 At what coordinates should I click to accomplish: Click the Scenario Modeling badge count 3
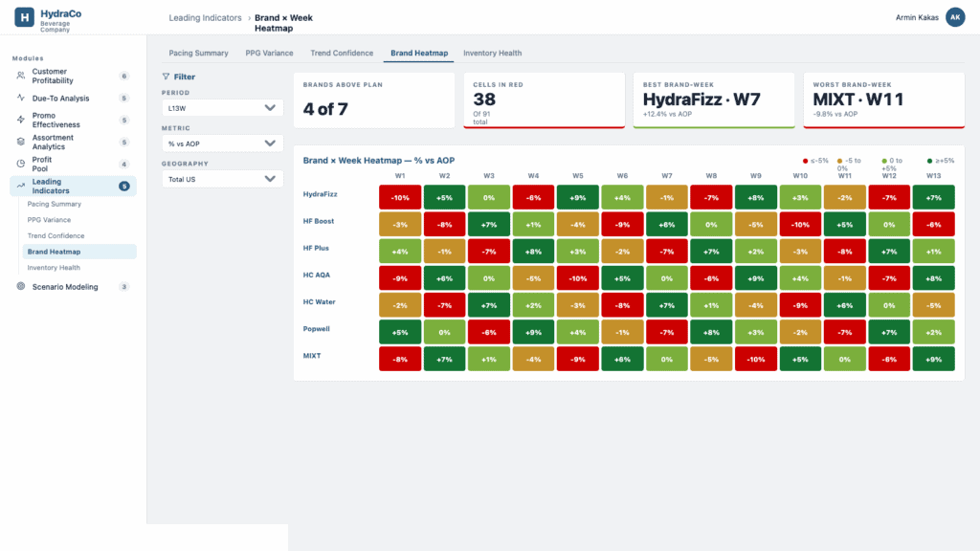[123, 287]
